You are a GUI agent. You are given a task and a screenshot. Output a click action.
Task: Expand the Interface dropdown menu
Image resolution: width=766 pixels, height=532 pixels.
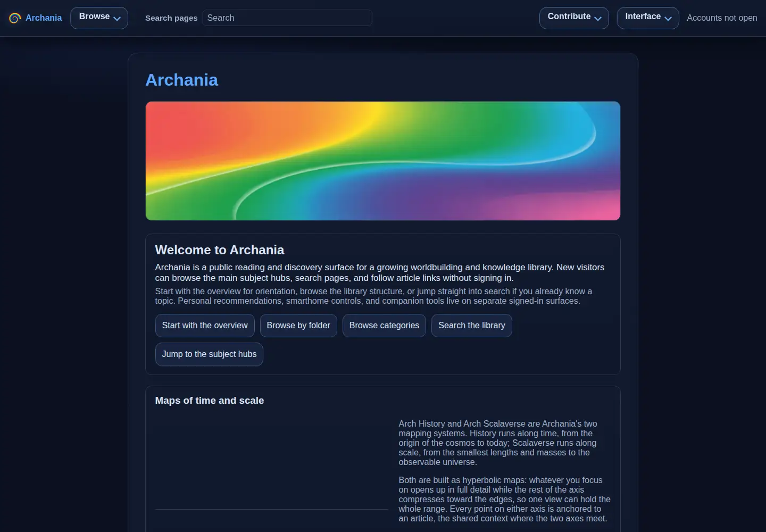[x=648, y=18]
